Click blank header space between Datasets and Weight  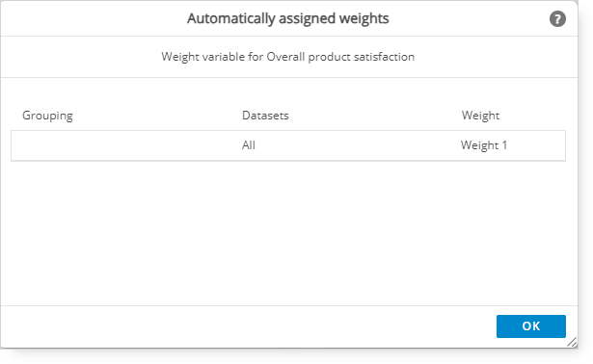pyautogui.click(x=374, y=116)
